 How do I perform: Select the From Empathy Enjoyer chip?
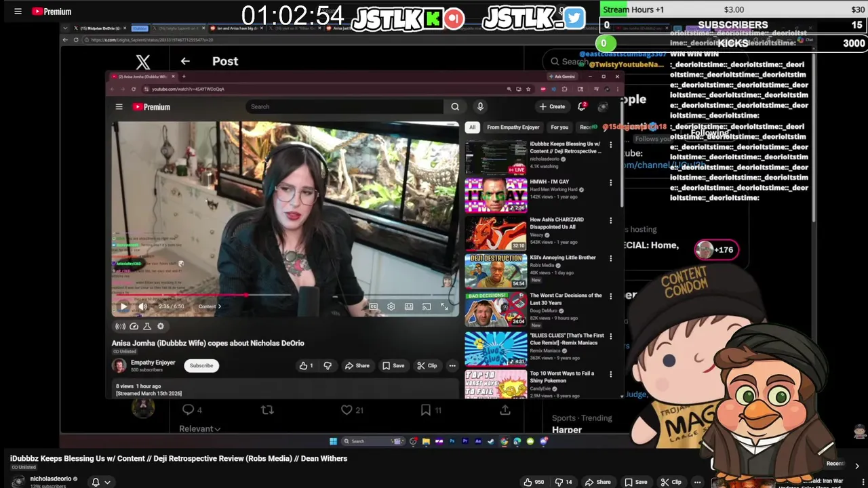pos(513,127)
